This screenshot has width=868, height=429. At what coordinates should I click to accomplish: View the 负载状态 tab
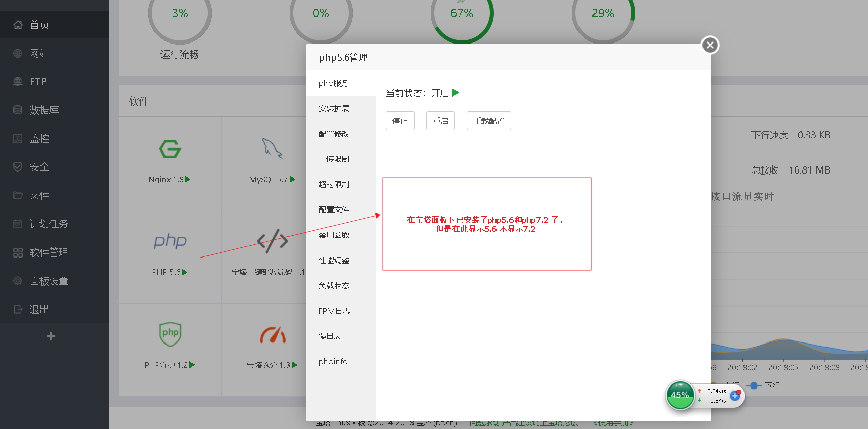tap(341, 286)
